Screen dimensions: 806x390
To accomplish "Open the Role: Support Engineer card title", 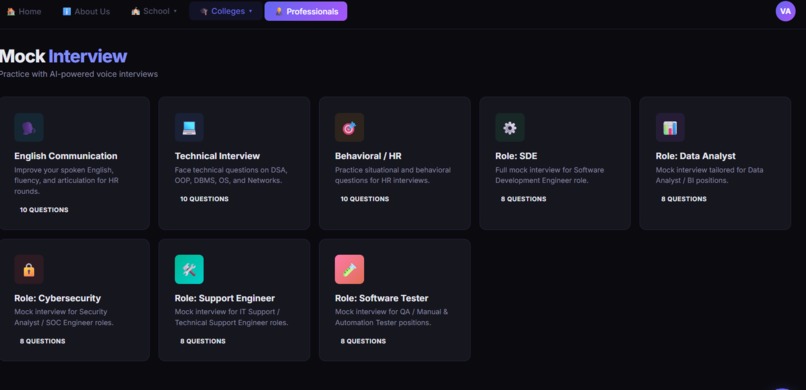I will pos(225,298).
